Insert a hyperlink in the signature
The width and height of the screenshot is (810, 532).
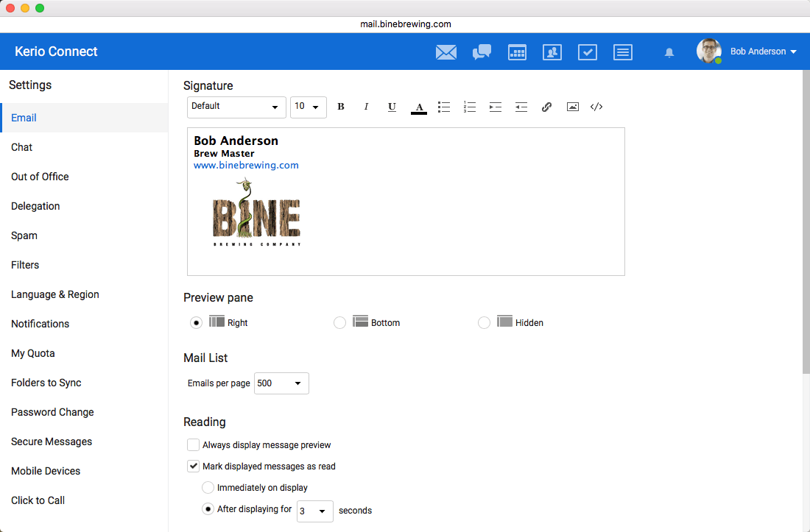[546, 107]
